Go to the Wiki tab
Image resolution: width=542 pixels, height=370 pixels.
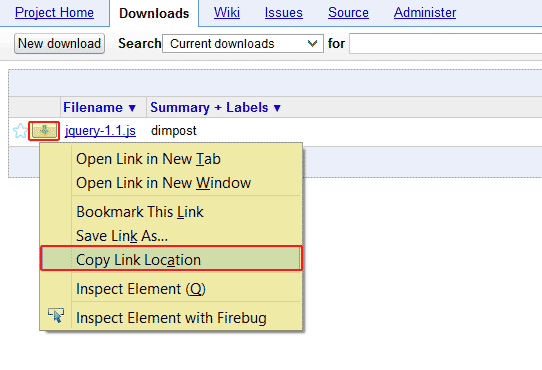[x=227, y=13]
